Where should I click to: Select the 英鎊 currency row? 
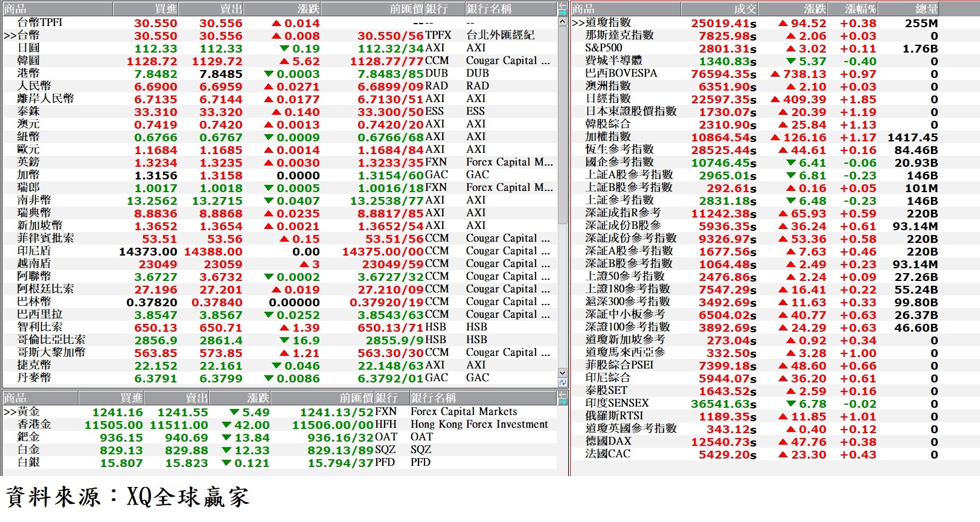(279, 162)
